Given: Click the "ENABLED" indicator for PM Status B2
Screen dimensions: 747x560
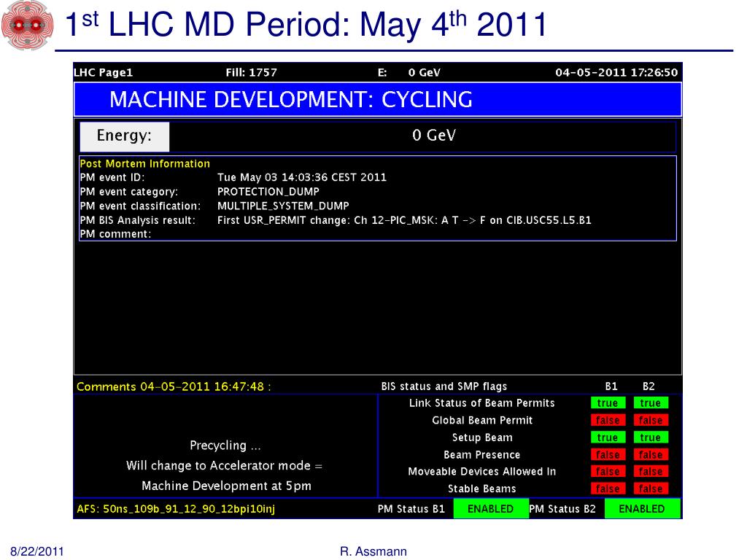Looking at the screenshot, I should (x=642, y=508).
